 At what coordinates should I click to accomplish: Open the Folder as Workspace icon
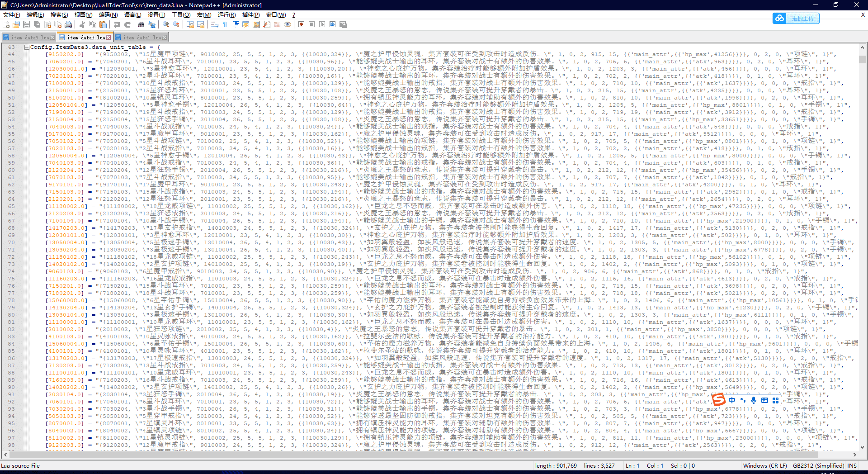(x=277, y=24)
